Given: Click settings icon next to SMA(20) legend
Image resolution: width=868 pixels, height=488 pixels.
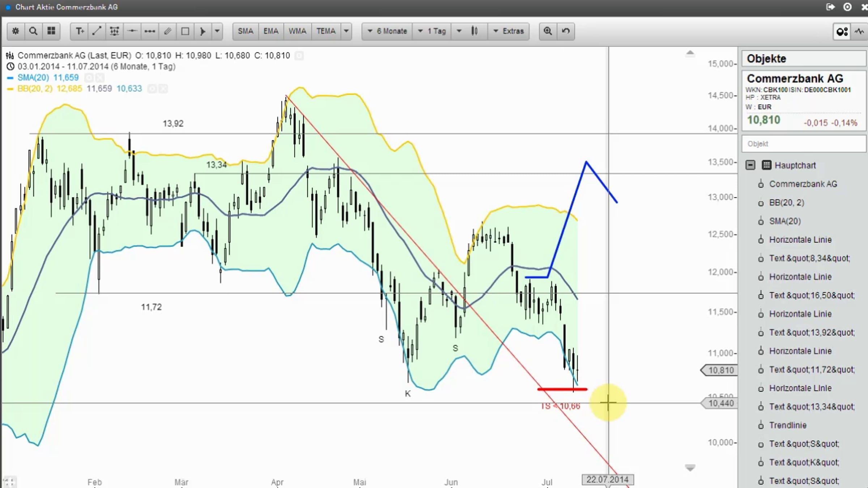Looking at the screenshot, I should (89, 78).
